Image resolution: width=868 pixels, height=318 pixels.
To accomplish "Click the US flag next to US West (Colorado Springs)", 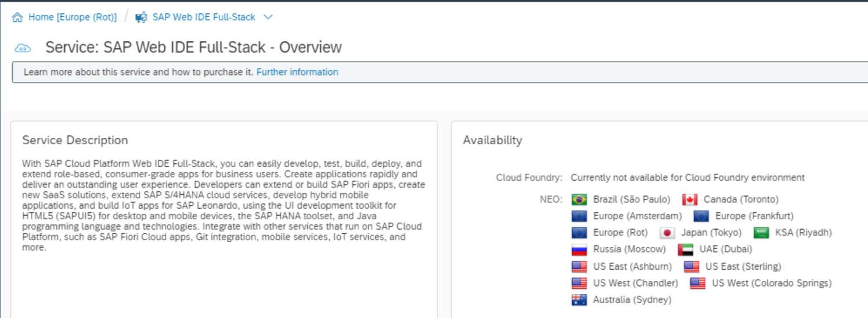I will point(698,284).
